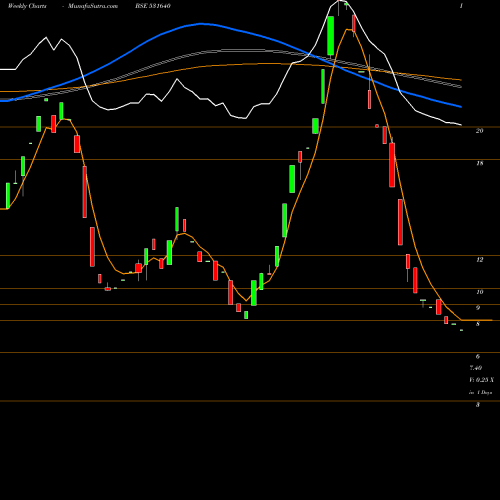The width and height of the screenshot is (500, 500).
Task: Click the 'BSE 531640' symbol label
Action: pos(153,6)
